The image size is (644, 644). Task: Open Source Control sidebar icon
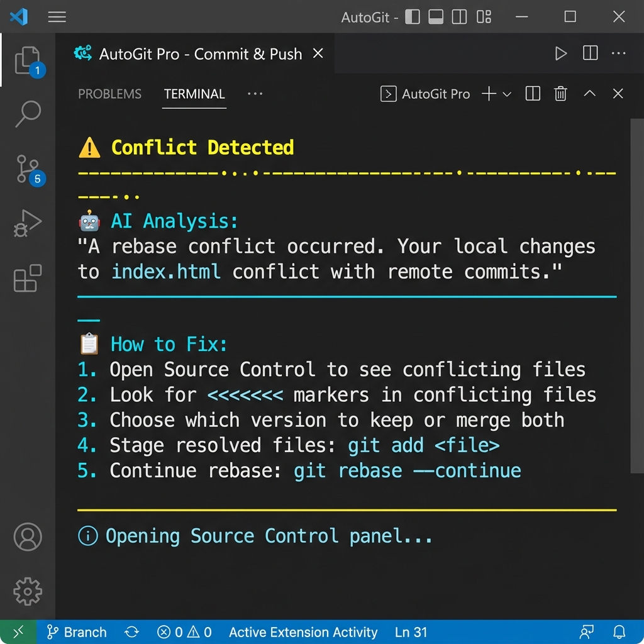pyautogui.click(x=28, y=169)
